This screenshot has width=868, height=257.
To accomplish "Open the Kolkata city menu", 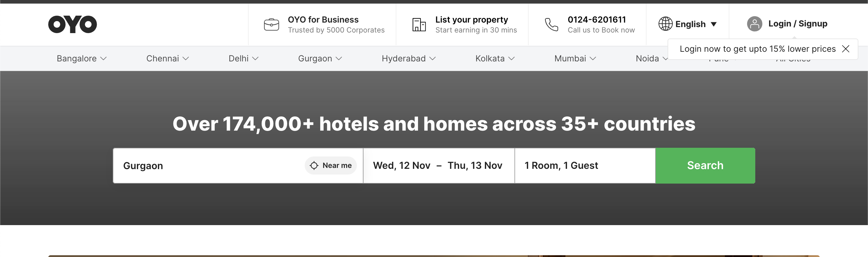I will (x=495, y=58).
